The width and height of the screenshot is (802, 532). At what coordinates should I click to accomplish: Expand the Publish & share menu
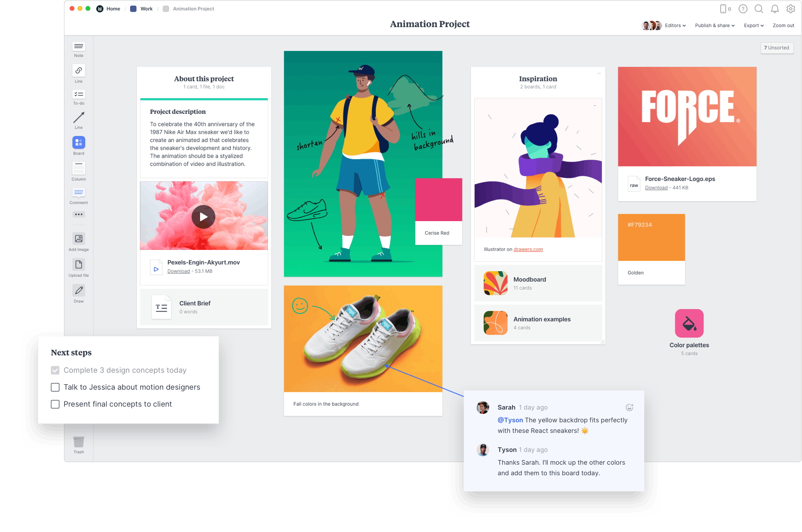714,25
